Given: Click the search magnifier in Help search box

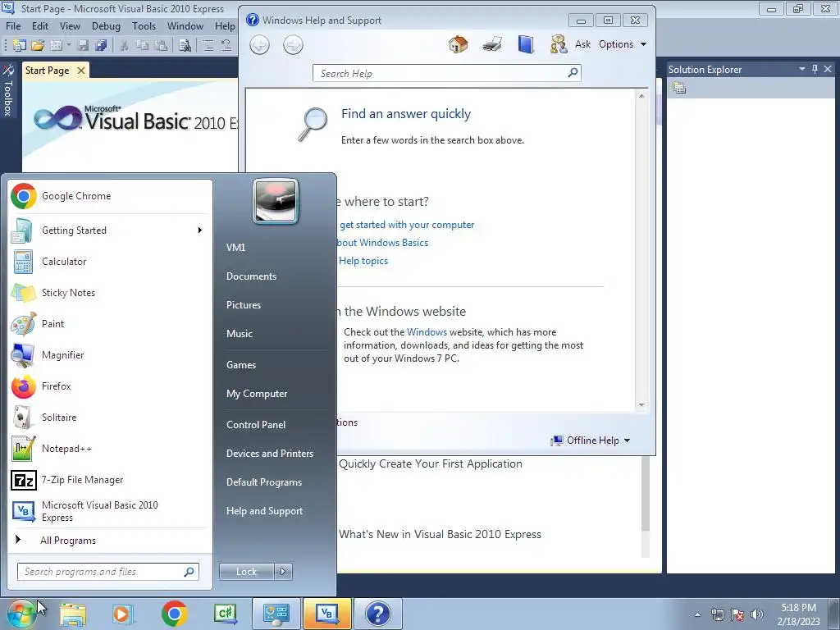Looking at the screenshot, I should coord(573,72).
